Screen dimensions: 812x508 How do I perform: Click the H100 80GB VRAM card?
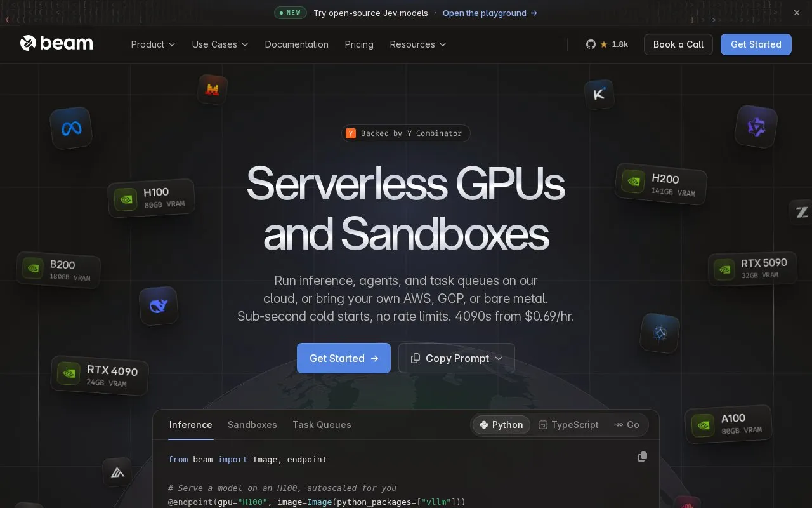click(151, 198)
